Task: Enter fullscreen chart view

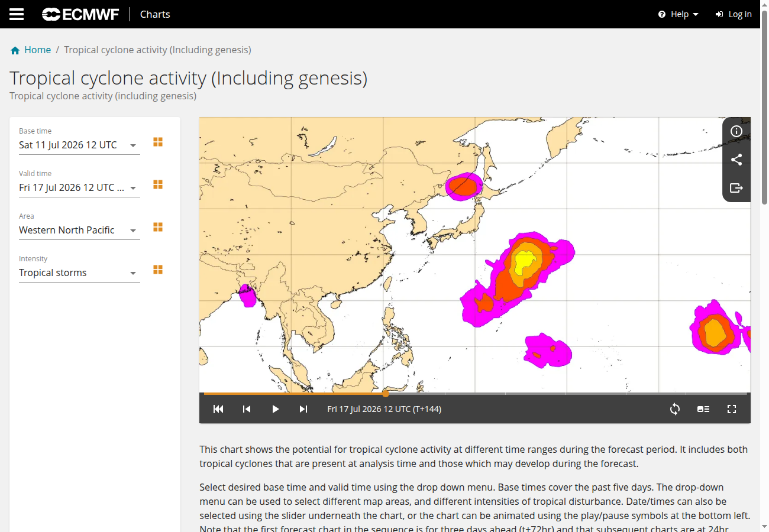Action: [732, 409]
